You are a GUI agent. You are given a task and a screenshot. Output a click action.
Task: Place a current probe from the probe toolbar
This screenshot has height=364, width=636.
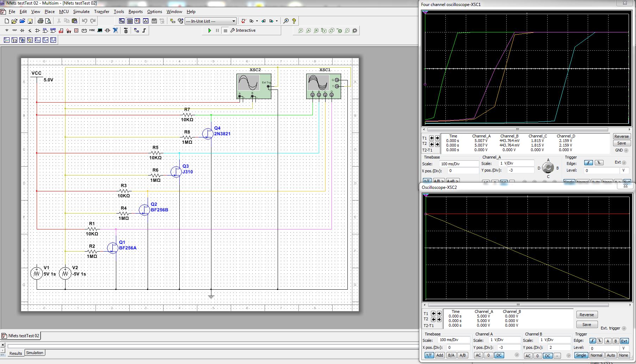(x=308, y=31)
